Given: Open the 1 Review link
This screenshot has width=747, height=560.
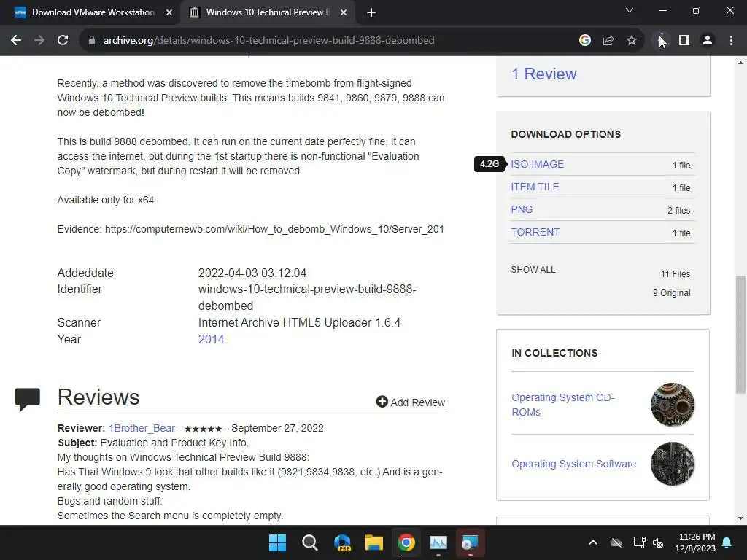Looking at the screenshot, I should coord(543,74).
